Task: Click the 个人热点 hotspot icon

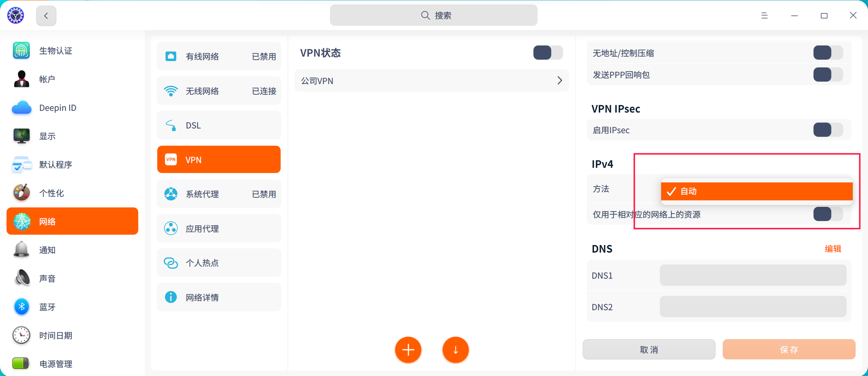Action: tap(171, 262)
